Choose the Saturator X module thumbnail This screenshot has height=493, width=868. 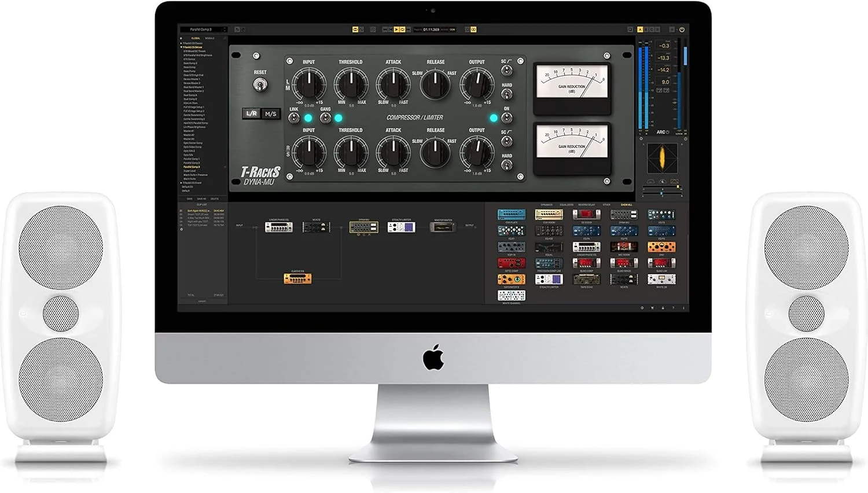512,280
